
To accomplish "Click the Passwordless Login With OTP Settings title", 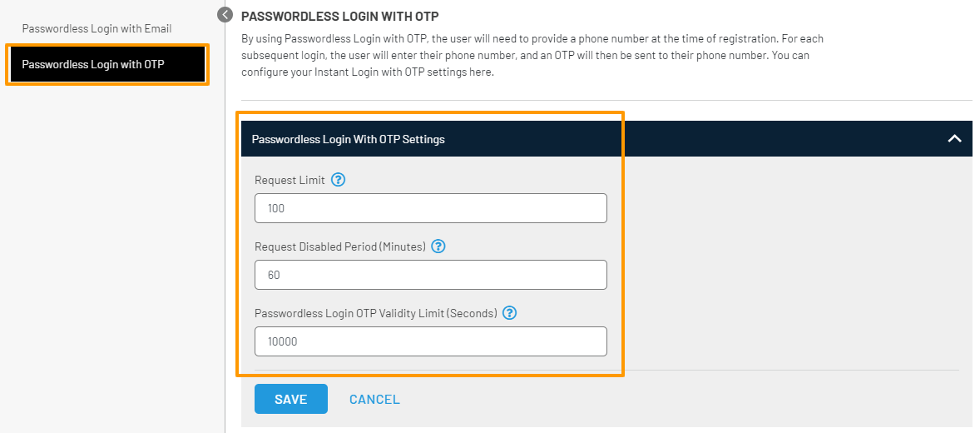I will click(348, 139).
